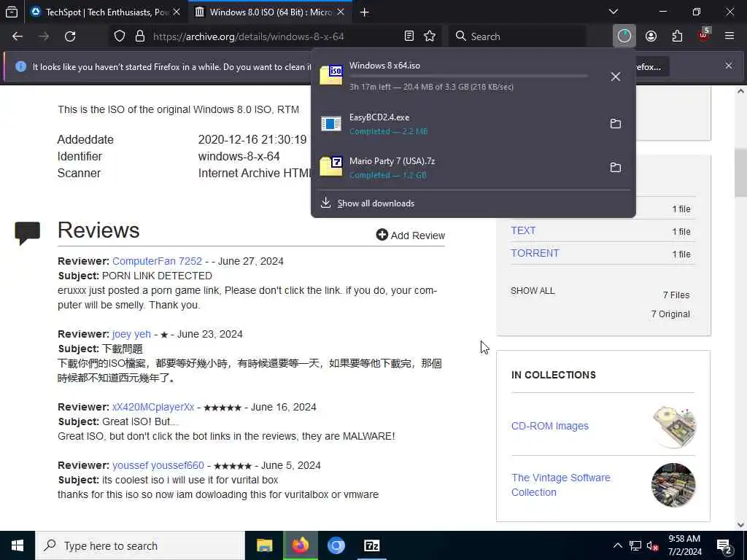Open reviewer youssef youssef660 profile
This screenshot has height=560, width=747.
point(158,465)
